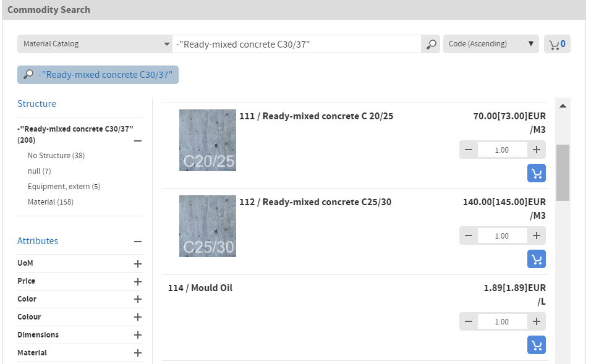The width and height of the screenshot is (591, 364).
Task: Click the quantity field for Mould Oil
Action: coord(503,322)
